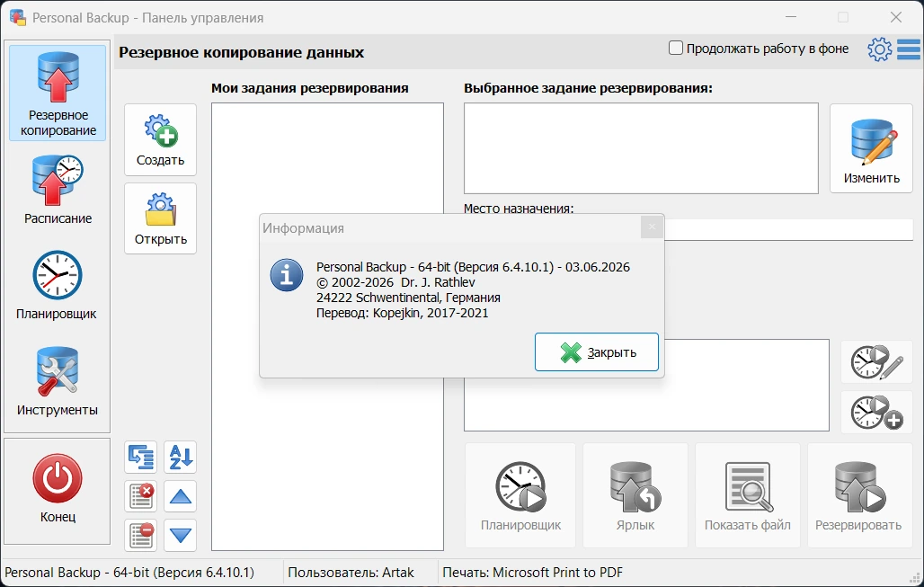924x587 pixels.
Task: Click the Personal Backup title bar app icon
Action: coord(18,18)
